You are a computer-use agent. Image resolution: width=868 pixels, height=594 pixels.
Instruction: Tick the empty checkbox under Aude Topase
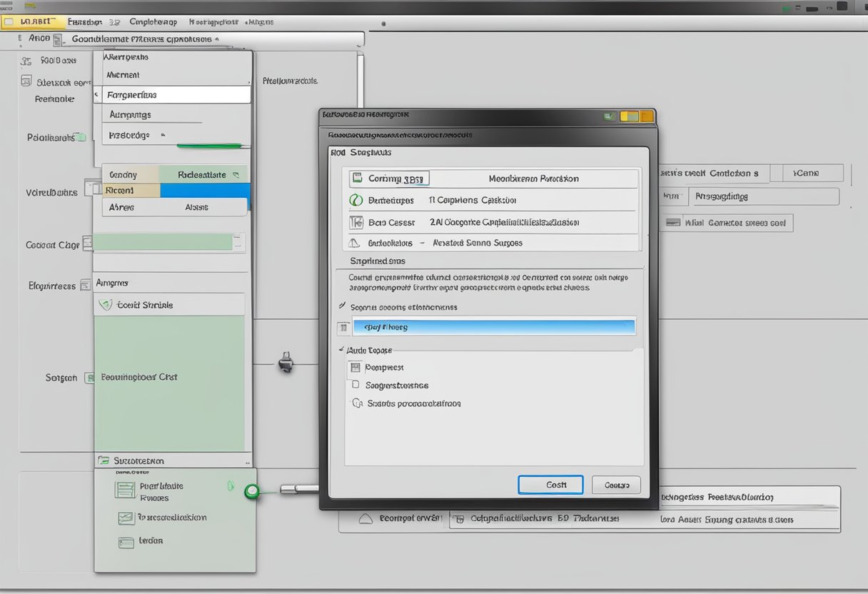(355, 385)
